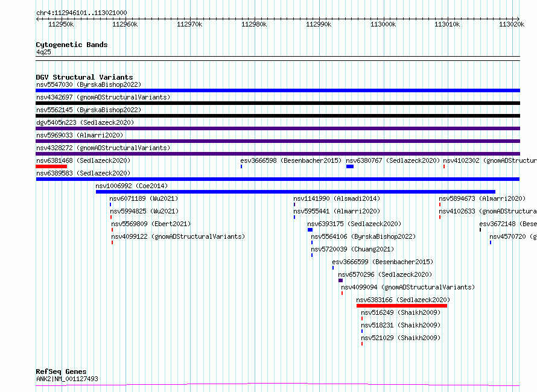
Task: Open nsv6381468 (Sedlazeck2020) label
Action: [x=83, y=160]
